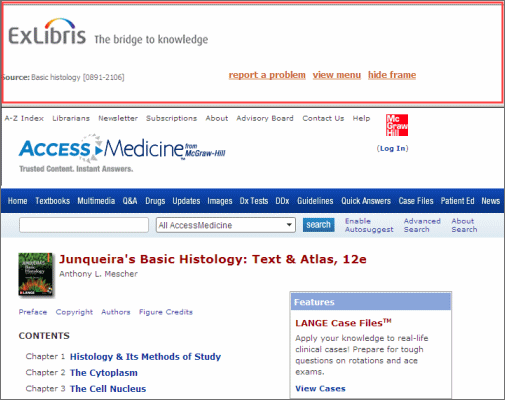Open the Librarians link
This screenshot has height=400, width=505.
pos(71,118)
